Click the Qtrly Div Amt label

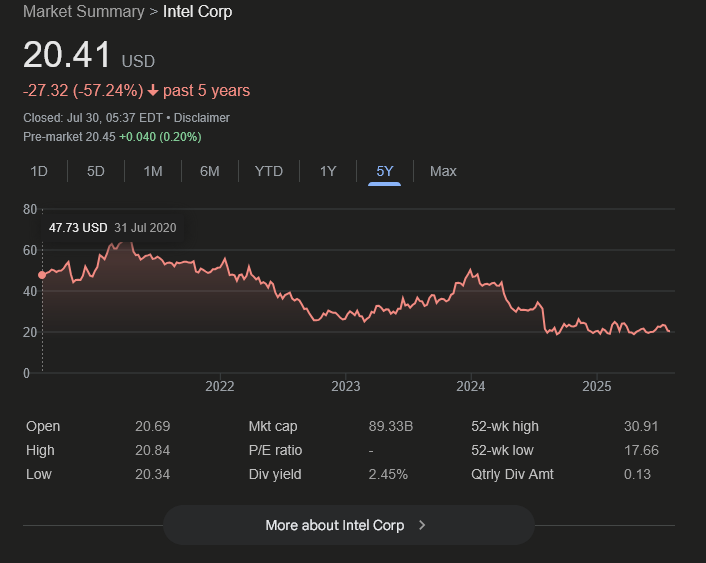pos(512,474)
